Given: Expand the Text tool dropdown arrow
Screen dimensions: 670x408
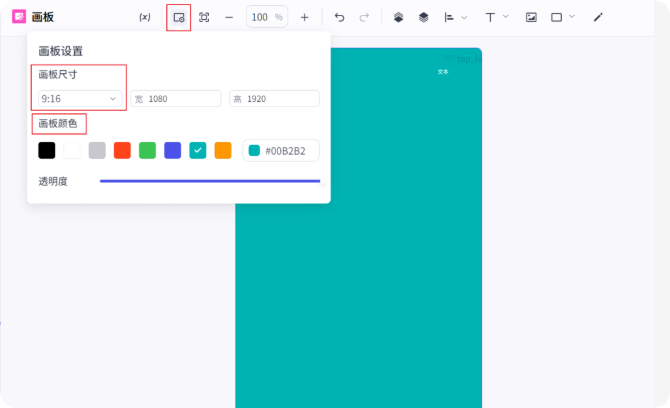Looking at the screenshot, I should pos(505,17).
